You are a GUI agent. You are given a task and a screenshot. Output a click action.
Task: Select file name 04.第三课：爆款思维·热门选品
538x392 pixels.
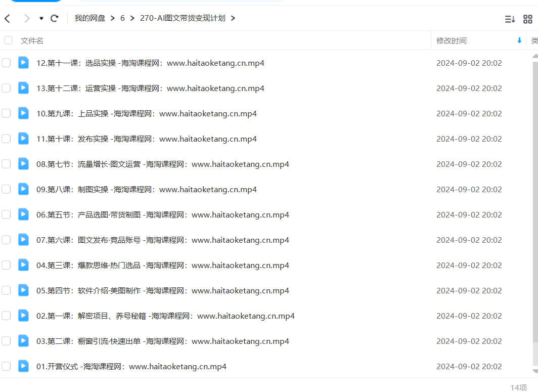tap(163, 266)
